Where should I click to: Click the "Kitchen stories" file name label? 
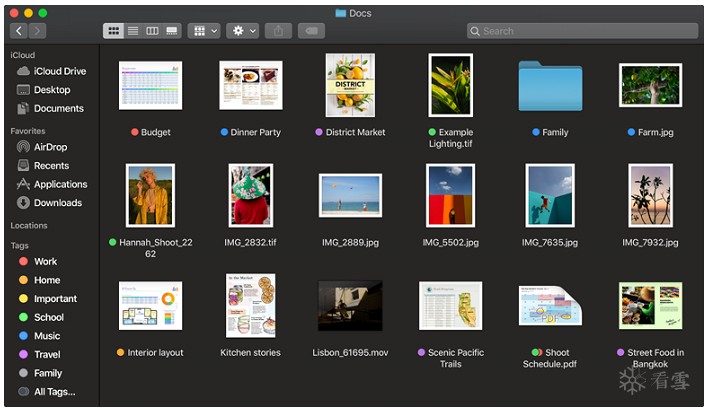coord(251,353)
